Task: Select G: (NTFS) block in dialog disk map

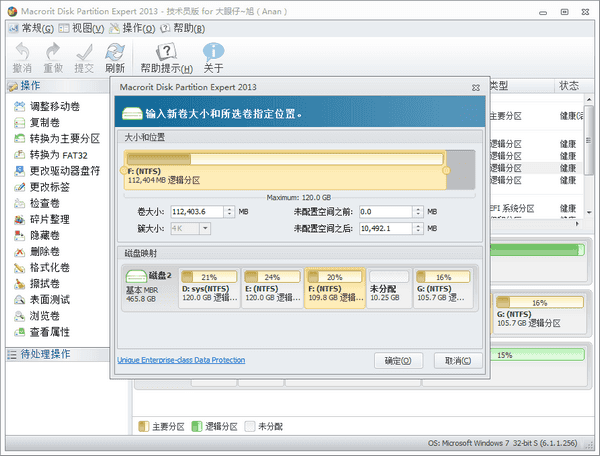Action: [443, 288]
